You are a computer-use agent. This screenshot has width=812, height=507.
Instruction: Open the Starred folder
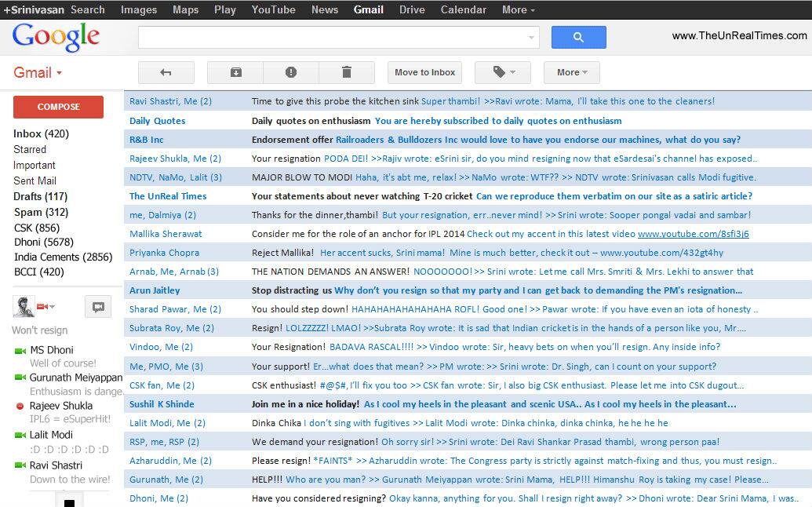click(30, 149)
